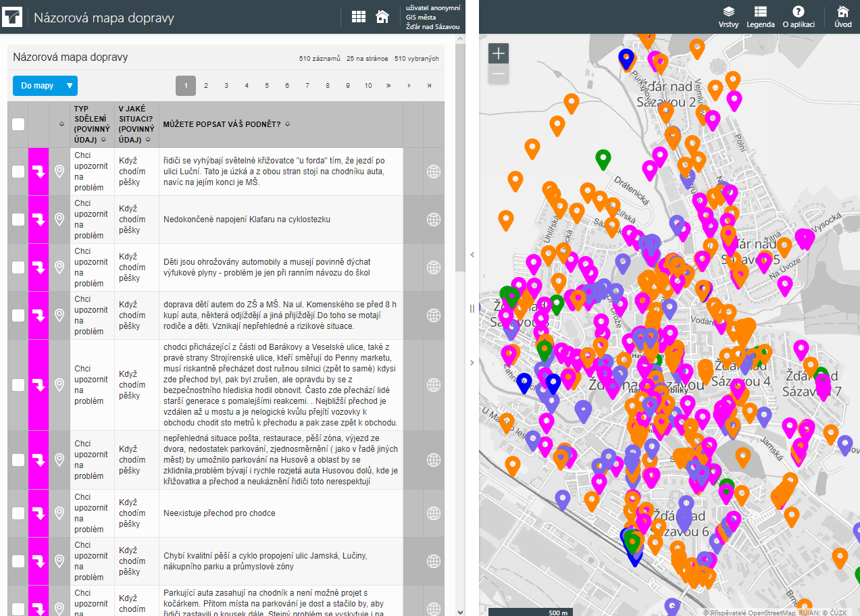Go to page 2 of records
Screen dimensions: 860x616
pos(206,86)
